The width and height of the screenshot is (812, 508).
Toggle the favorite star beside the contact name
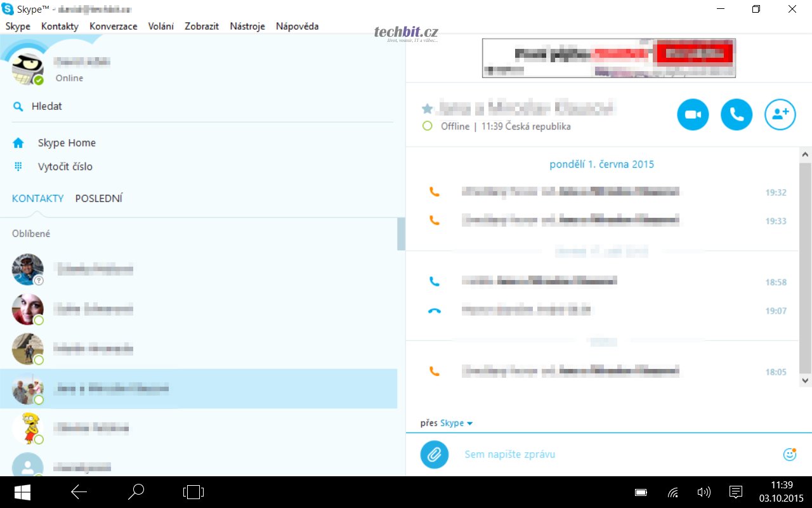(427, 109)
